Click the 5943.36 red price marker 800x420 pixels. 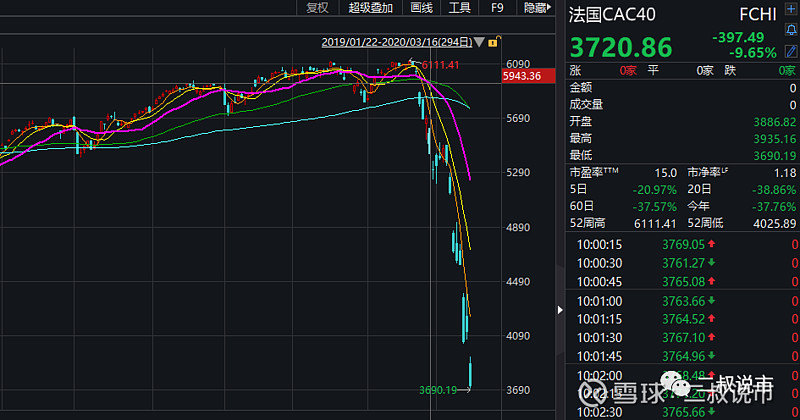pos(522,76)
